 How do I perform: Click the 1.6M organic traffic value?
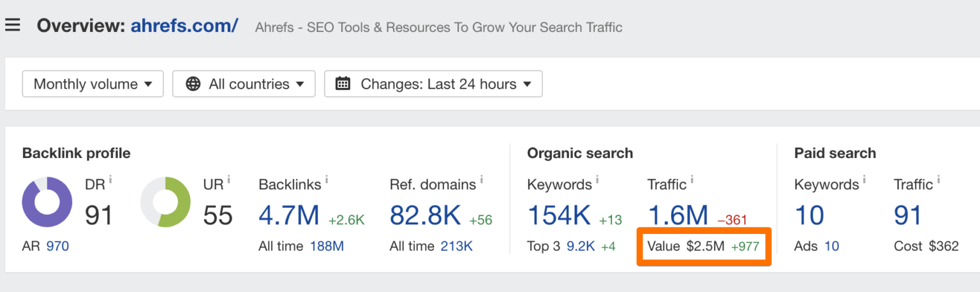tap(678, 216)
